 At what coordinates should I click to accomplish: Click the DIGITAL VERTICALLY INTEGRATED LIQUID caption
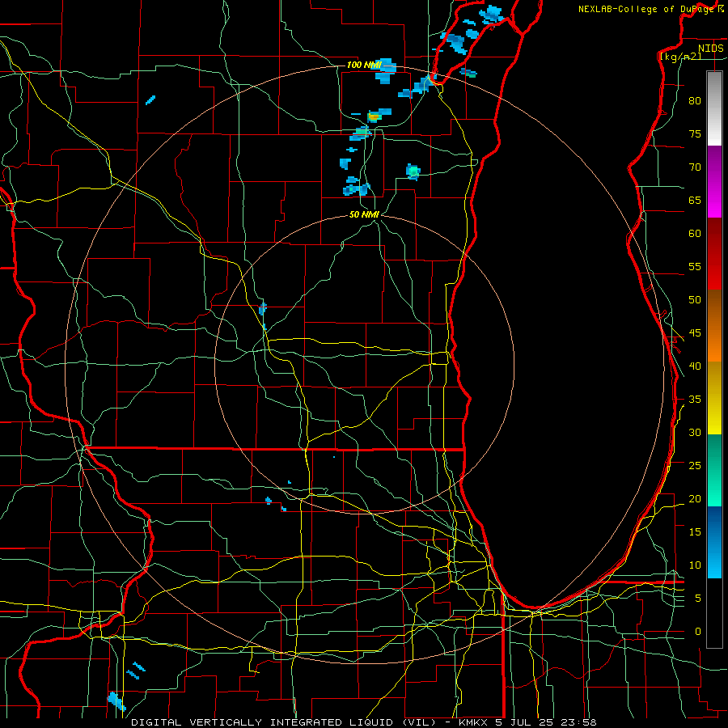265,722
